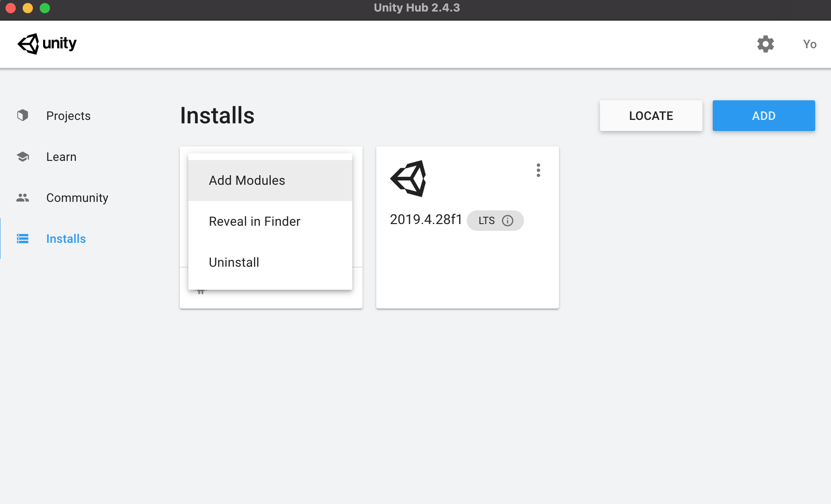
Task: Maximize Unity Hub with green button
Action: 45,8
